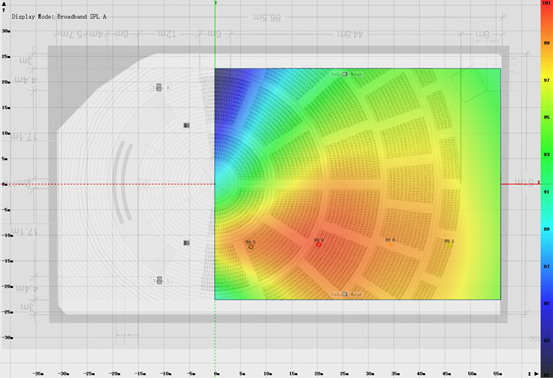This screenshot has height=378, width=553.
Task: Click the dark blue 85 level on the color scale
Action: click(546, 304)
